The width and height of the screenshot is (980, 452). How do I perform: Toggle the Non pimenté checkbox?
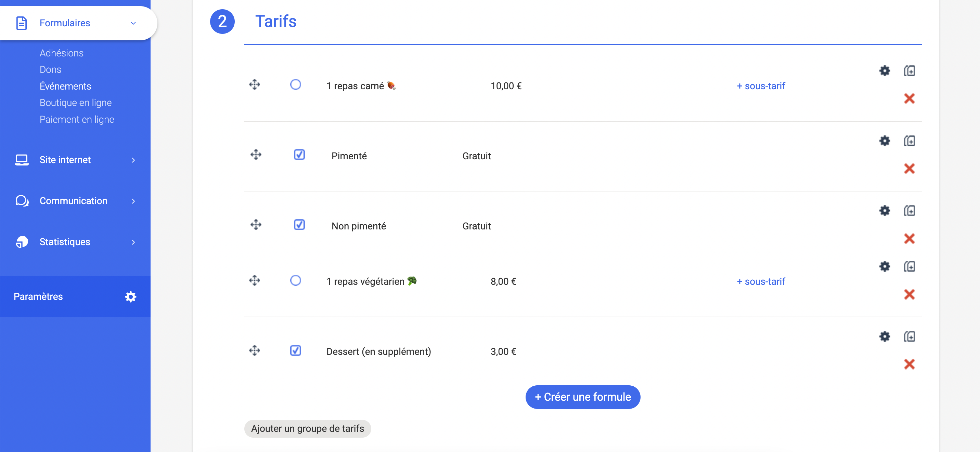click(x=299, y=225)
